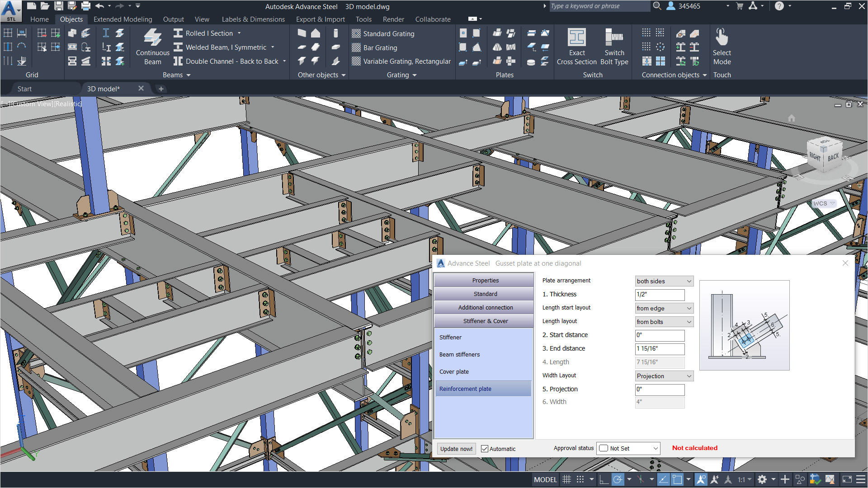Open Width Layout 'Projection' dropdown

point(664,376)
